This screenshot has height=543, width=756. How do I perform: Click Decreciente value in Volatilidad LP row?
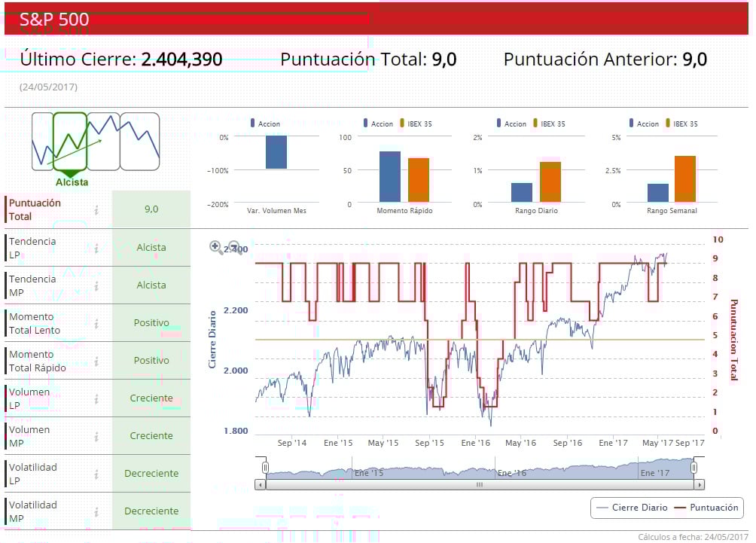(151, 473)
